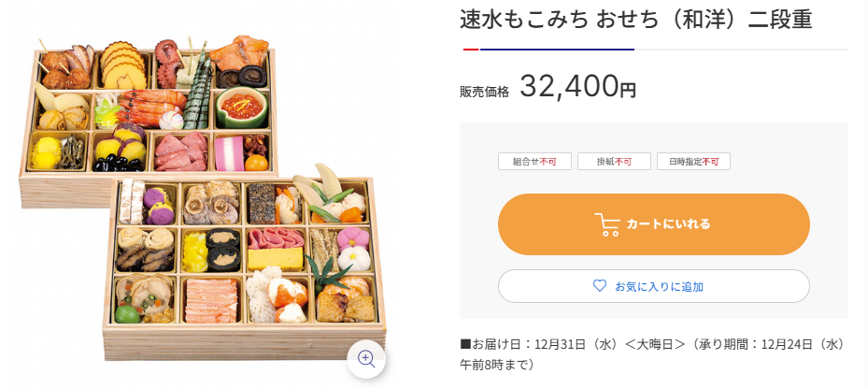Click the heart favorite icon
The image size is (868, 388).
point(600,286)
